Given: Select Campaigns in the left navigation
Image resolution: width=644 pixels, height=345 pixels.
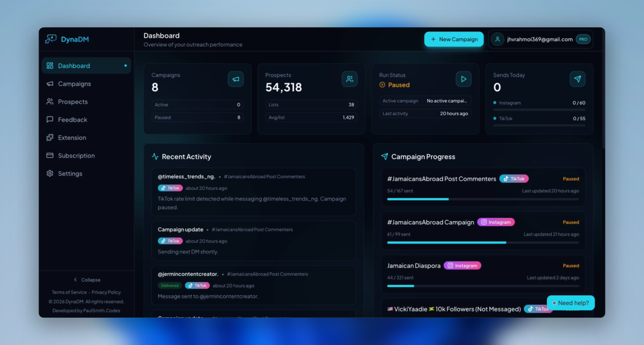Looking at the screenshot, I should tap(74, 84).
